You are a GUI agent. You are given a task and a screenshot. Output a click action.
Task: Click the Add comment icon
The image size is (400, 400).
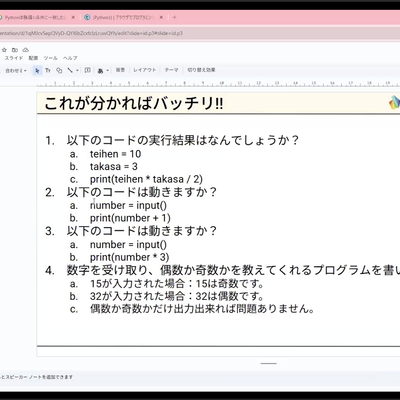point(88,70)
